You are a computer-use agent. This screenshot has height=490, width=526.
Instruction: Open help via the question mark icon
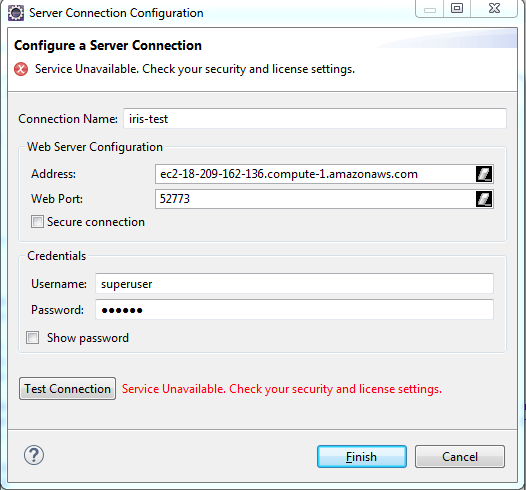34,455
